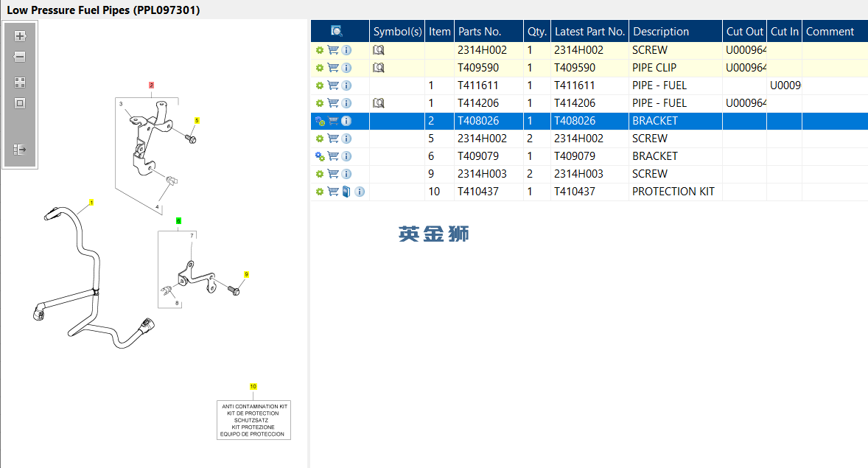Open the book icon on the T410437 row
868x468 pixels.
(x=346, y=192)
